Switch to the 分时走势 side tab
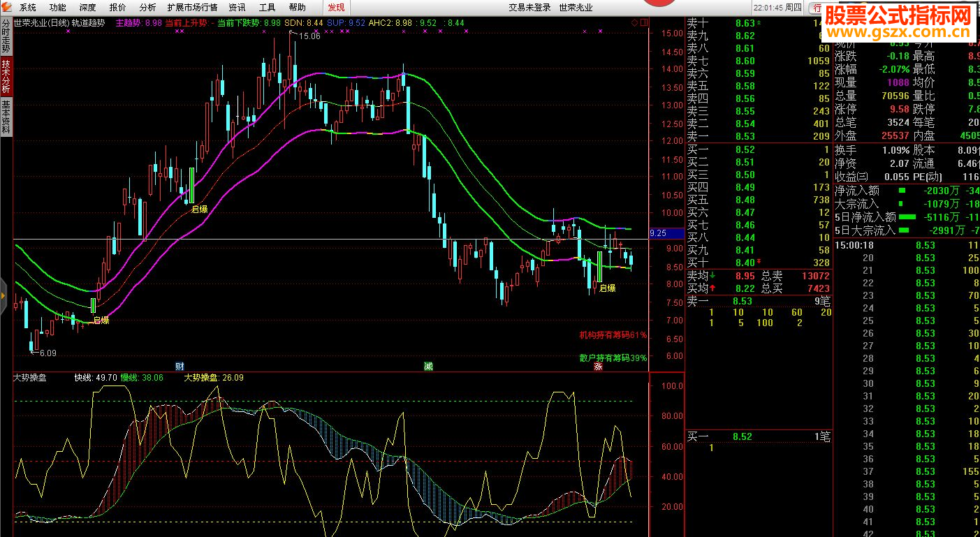 pyautogui.click(x=6, y=37)
